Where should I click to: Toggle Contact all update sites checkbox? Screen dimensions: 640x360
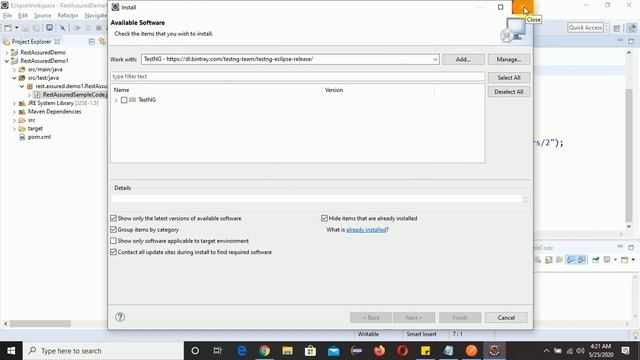tap(113, 252)
